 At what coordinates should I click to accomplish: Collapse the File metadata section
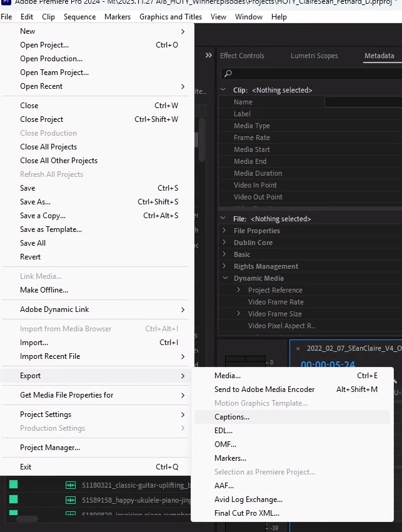(x=223, y=218)
